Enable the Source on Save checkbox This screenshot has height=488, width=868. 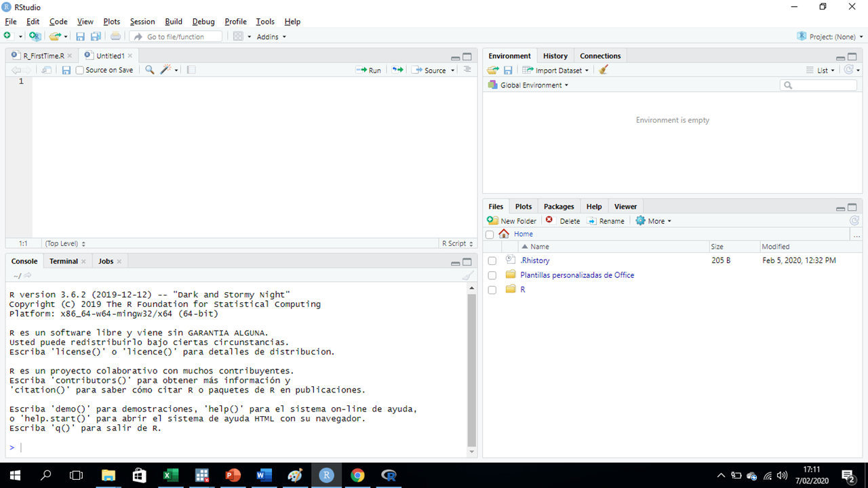tap(80, 70)
